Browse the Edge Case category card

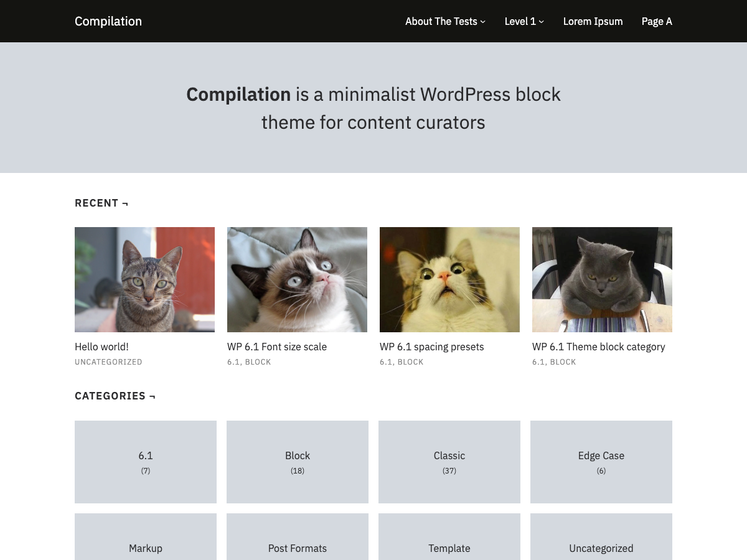tap(601, 462)
